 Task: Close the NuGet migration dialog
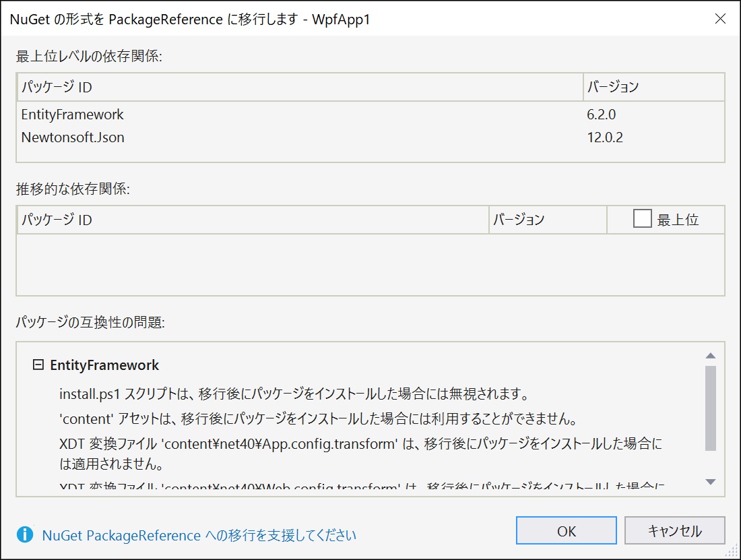tap(720, 18)
